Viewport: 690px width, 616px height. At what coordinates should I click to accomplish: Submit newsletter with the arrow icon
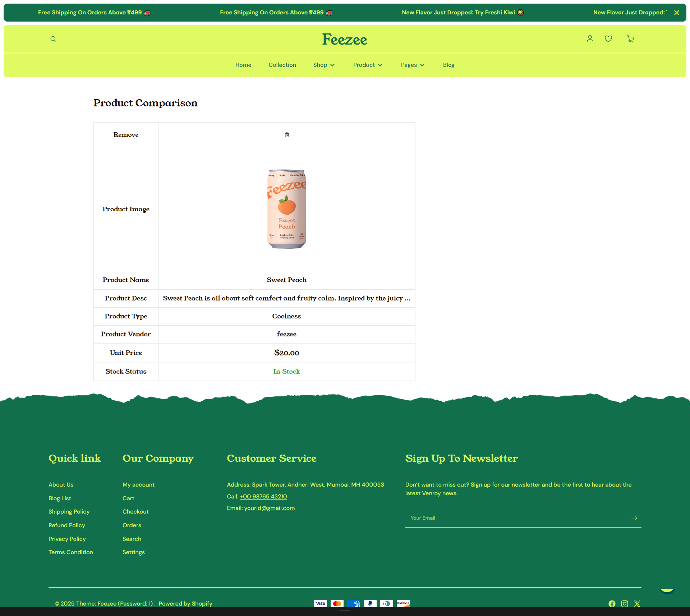tap(634, 518)
